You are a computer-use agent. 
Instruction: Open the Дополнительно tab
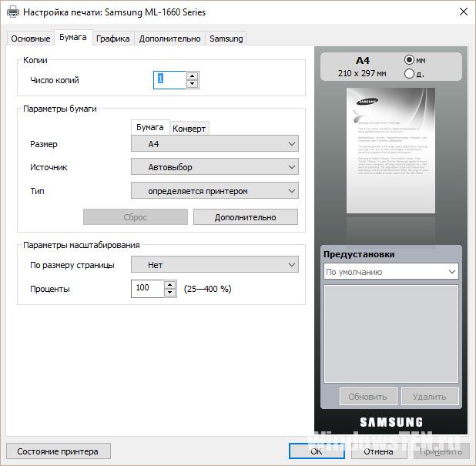tap(170, 39)
